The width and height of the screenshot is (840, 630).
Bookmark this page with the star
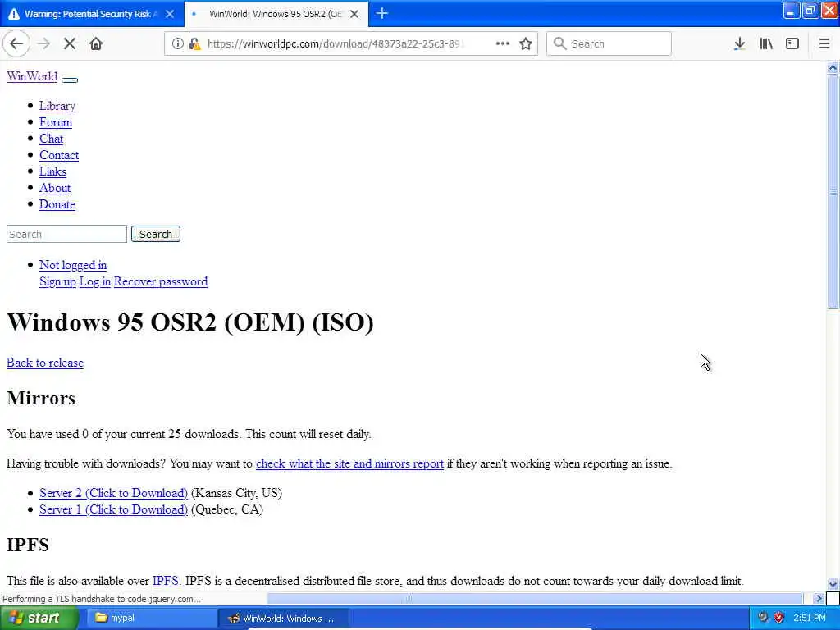click(526, 44)
